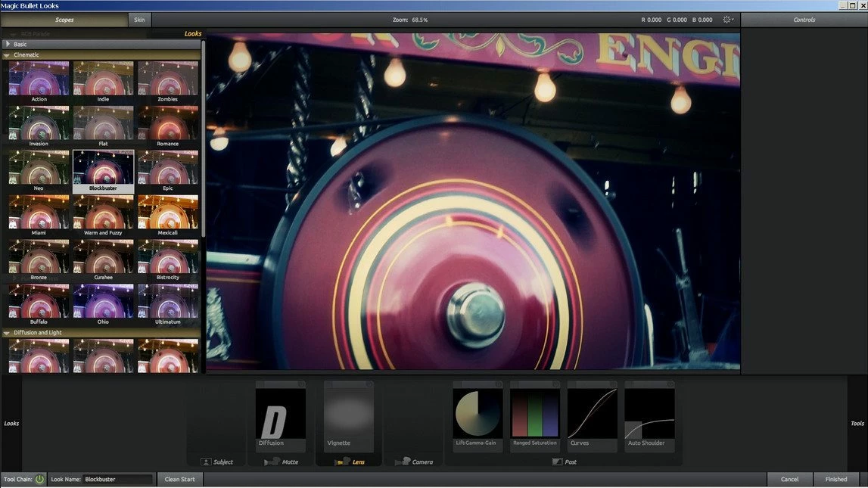Click the Look Name field showing Blockbuster

[x=118, y=479]
